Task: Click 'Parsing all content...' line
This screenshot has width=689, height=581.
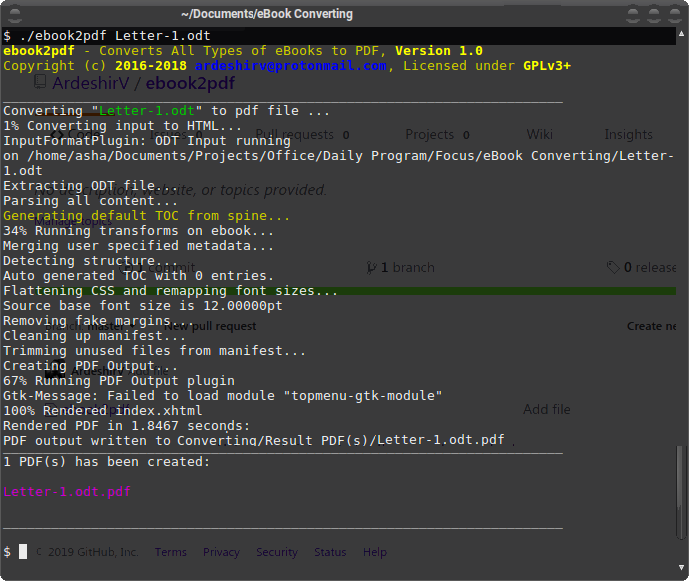Action: 91,201
